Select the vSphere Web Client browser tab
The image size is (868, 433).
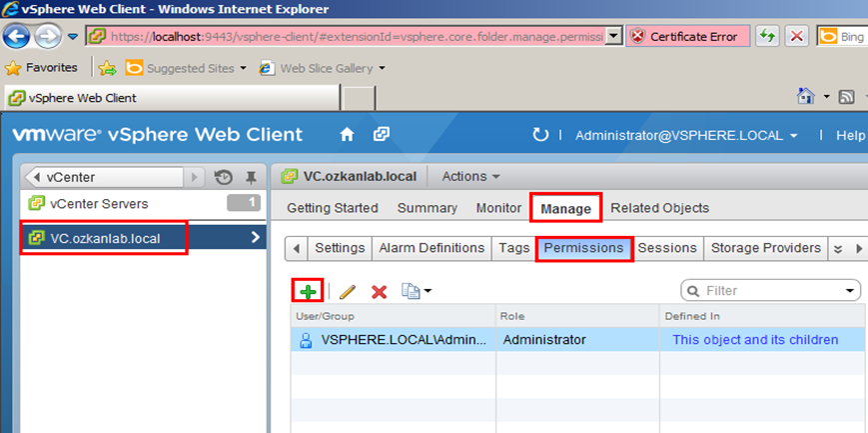click(171, 98)
